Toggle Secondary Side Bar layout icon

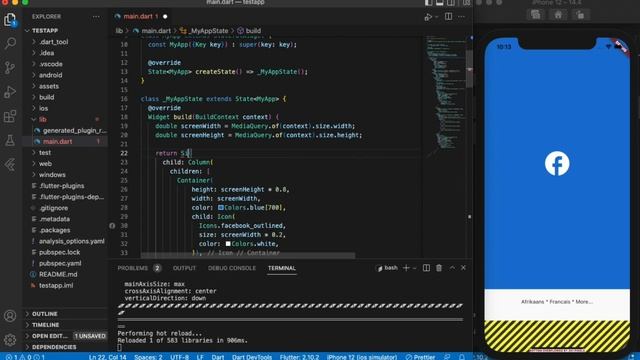click(x=451, y=2)
